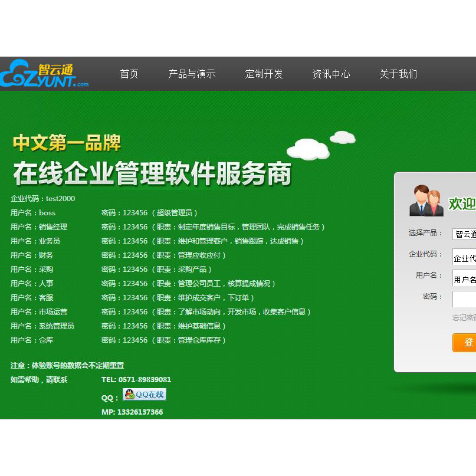Click the MP: 13326137366 mobile number
Screen dimensions: 476x476
pyautogui.click(x=132, y=412)
